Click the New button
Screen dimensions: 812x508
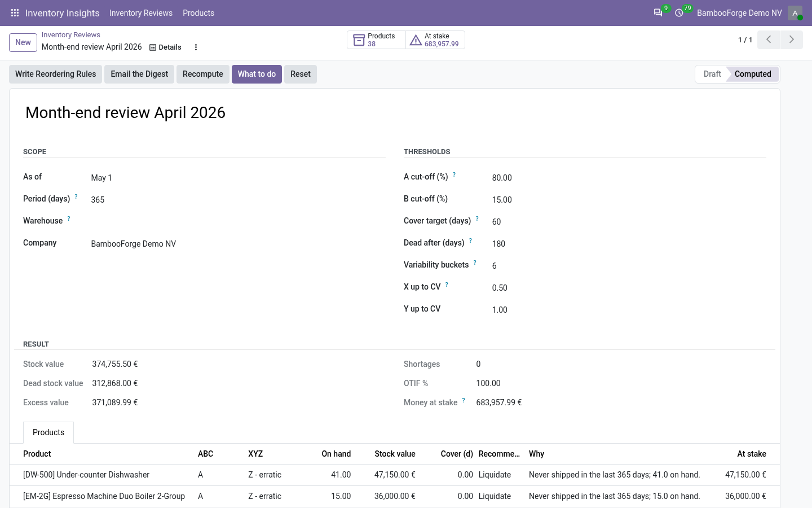(23, 42)
